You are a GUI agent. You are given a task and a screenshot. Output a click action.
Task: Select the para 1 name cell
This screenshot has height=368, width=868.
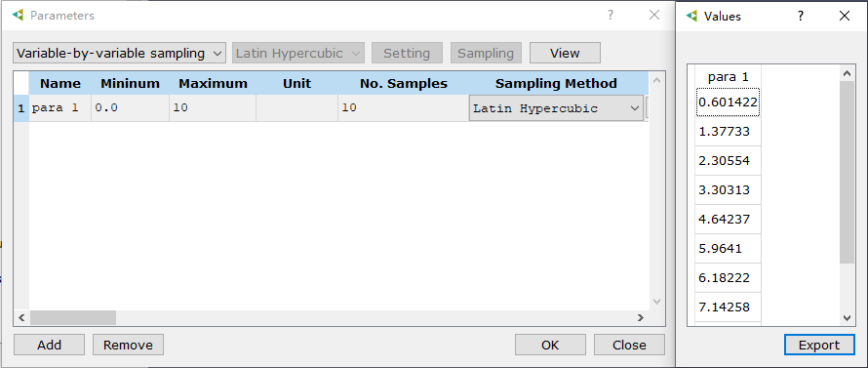click(59, 108)
